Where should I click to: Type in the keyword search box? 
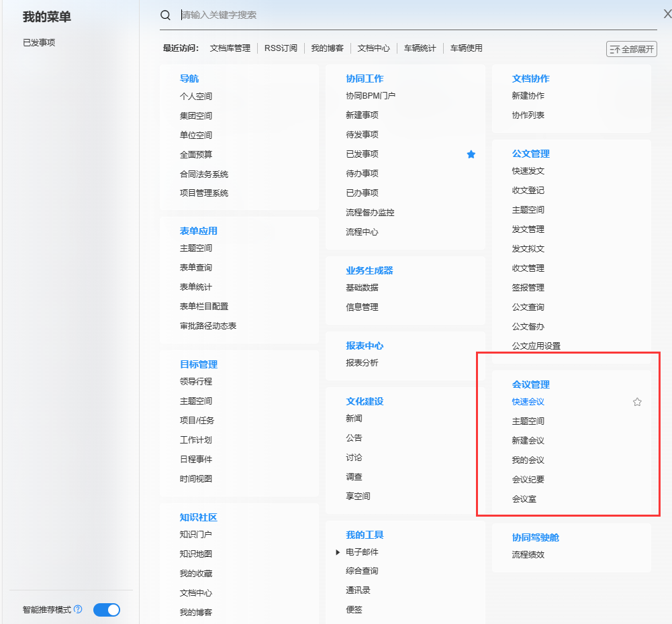coord(403,15)
